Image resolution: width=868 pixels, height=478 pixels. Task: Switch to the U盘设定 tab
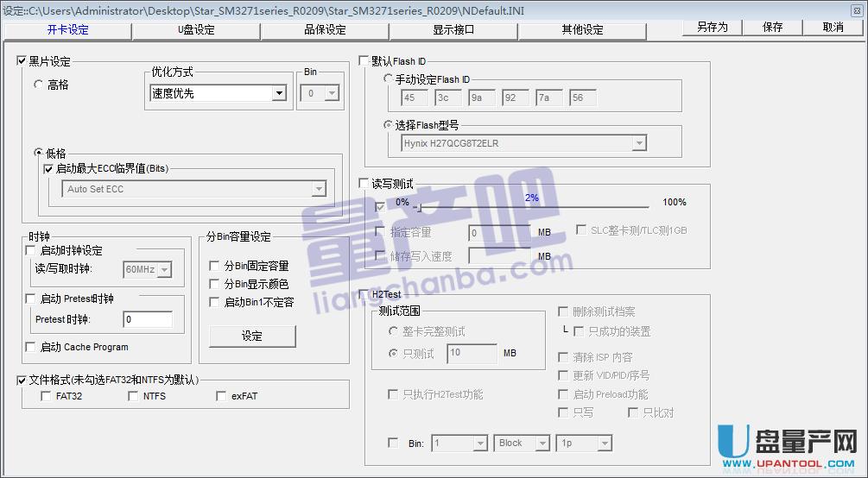[196, 30]
